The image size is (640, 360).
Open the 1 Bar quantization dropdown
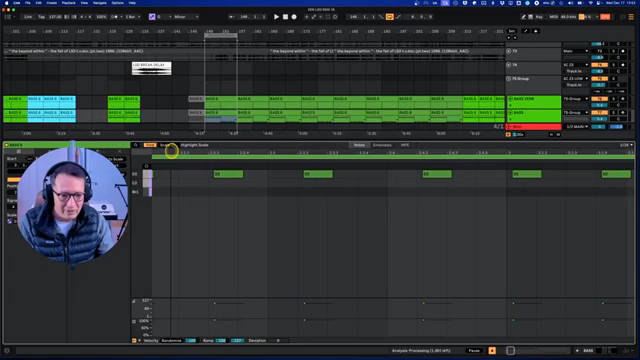point(133,17)
